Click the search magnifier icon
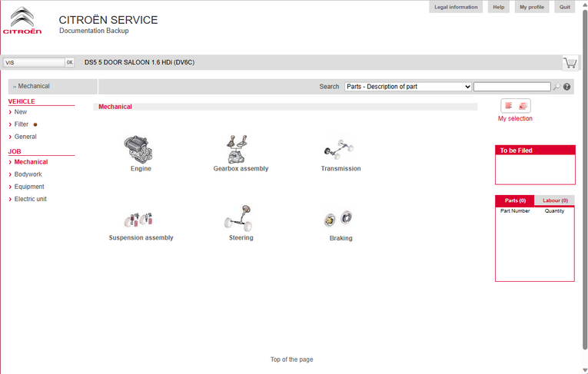This screenshot has width=588, height=374. coord(556,87)
